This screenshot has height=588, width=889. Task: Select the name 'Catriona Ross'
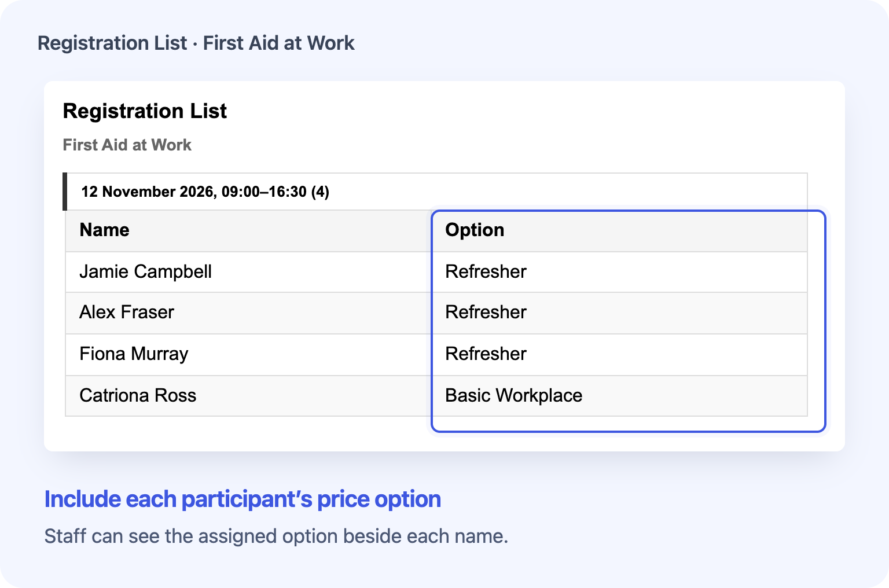[x=138, y=395]
